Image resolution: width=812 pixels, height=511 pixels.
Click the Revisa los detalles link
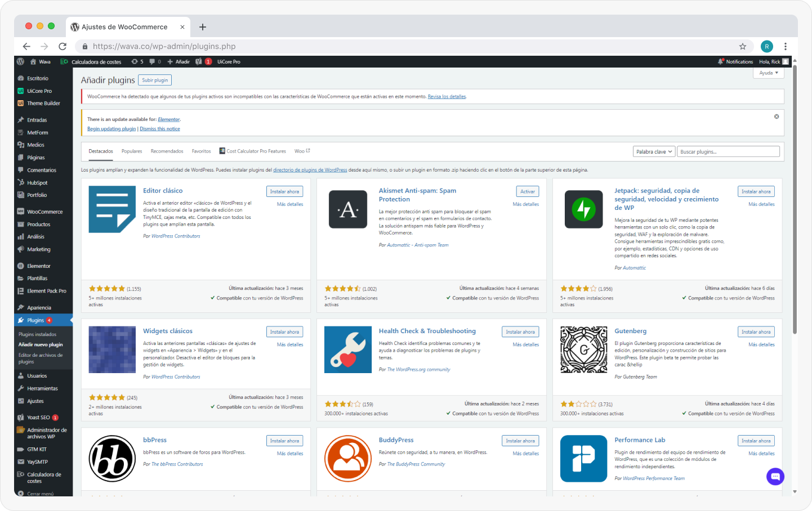tap(447, 97)
